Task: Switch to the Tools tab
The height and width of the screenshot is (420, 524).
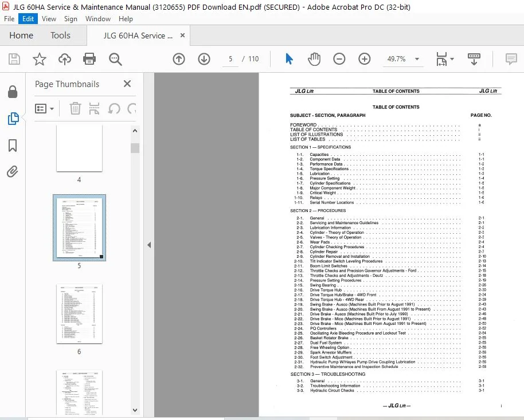Action: (x=60, y=35)
